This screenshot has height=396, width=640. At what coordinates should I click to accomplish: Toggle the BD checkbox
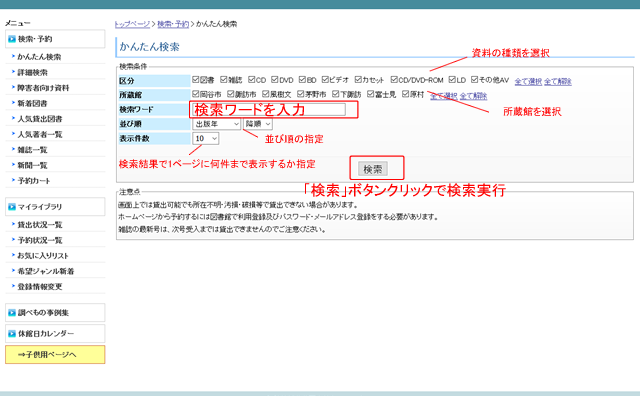coord(302,79)
